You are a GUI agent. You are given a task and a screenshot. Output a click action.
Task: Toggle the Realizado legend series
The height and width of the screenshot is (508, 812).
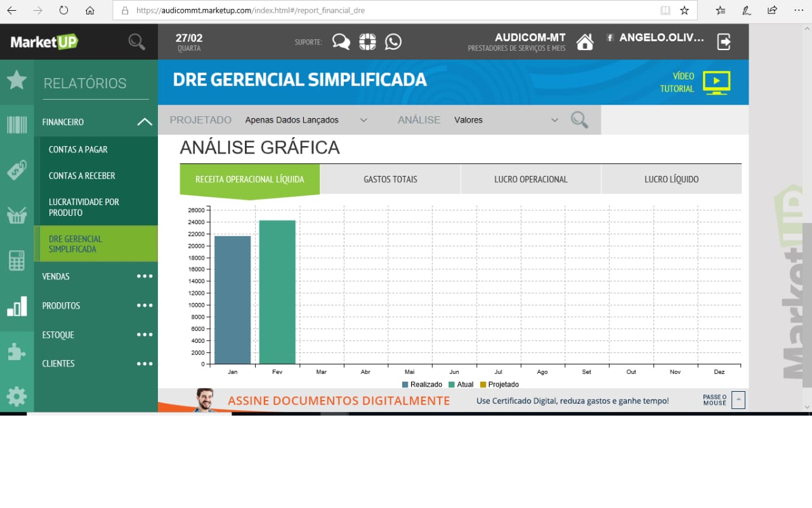click(422, 384)
